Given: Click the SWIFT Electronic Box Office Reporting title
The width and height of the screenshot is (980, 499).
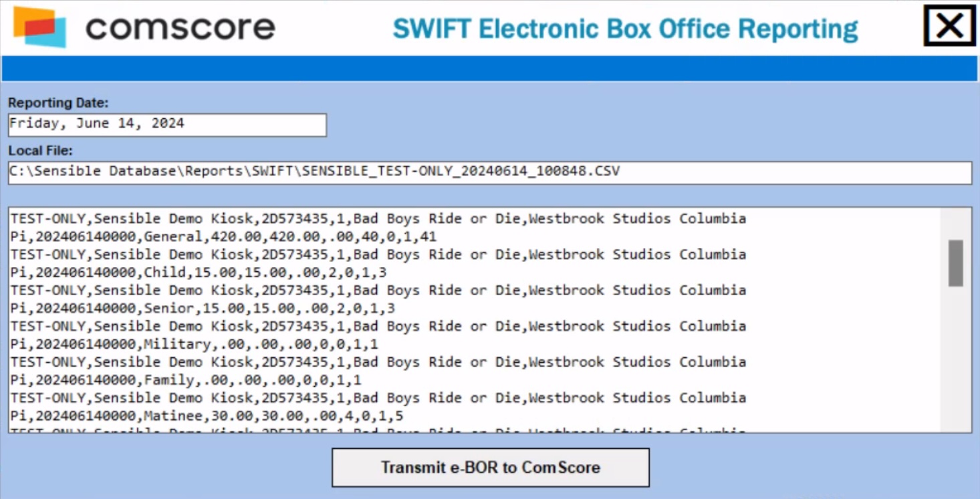Looking at the screenshot, I should tap(625, 29).
